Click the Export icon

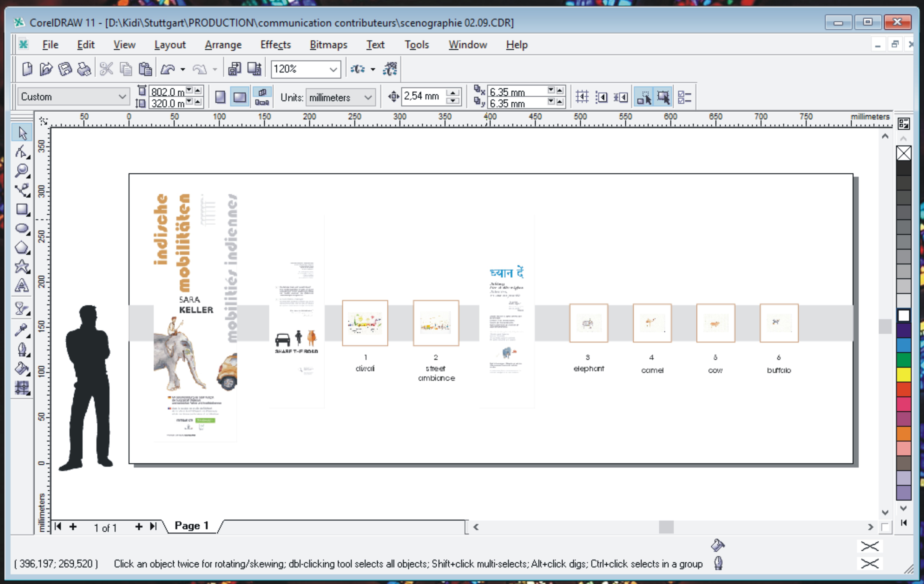[254, 69]
